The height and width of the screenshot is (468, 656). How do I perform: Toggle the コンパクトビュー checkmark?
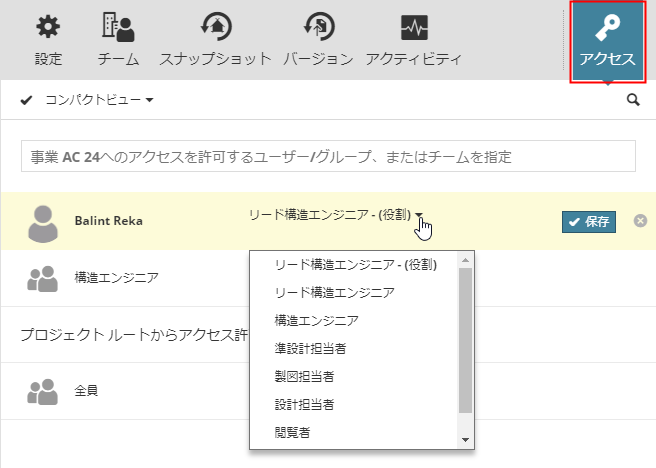(27, 100)
